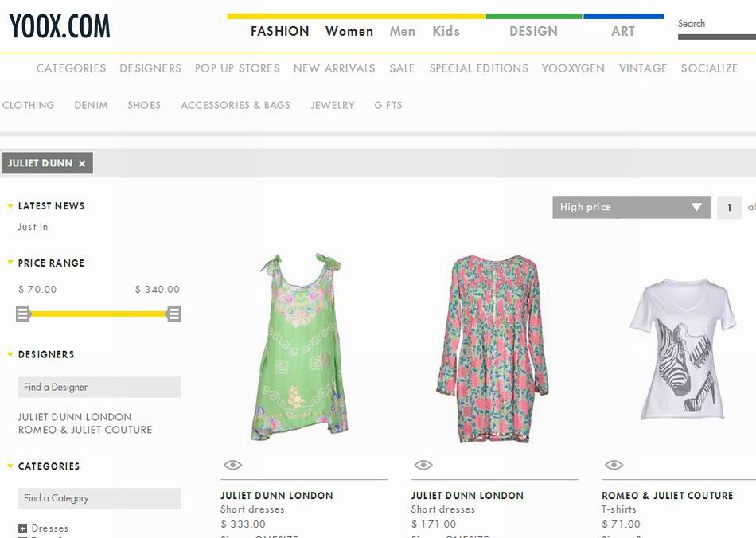Quick view the Romeo & Juliet Couture T-shirt
This screenshot has width=756, height=538.
pos(614,465)
